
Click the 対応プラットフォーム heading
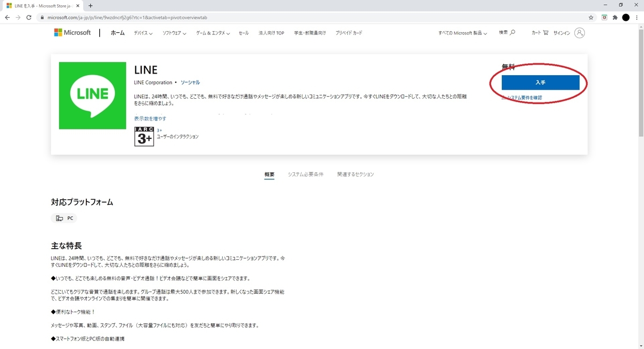click(x=82, y=202)
